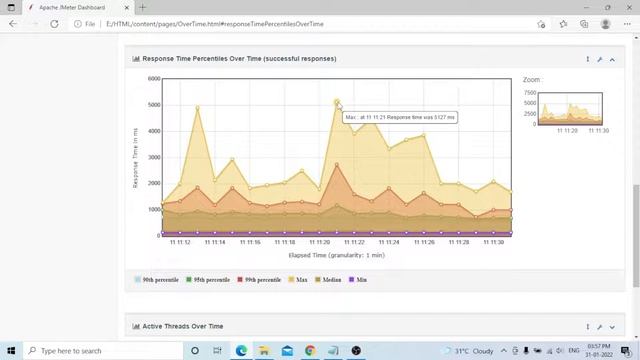This screenshot has width=640, height=360.
Task: Toggle the 95th percentile legend series
Action: pos(208,280)
